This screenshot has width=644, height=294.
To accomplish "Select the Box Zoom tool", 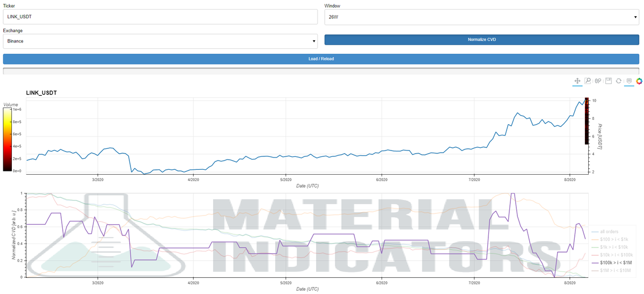I will coord(588,81).
